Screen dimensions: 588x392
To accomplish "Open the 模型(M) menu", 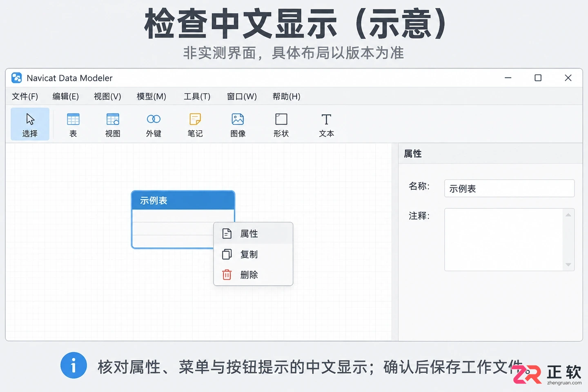I will 151,96.
